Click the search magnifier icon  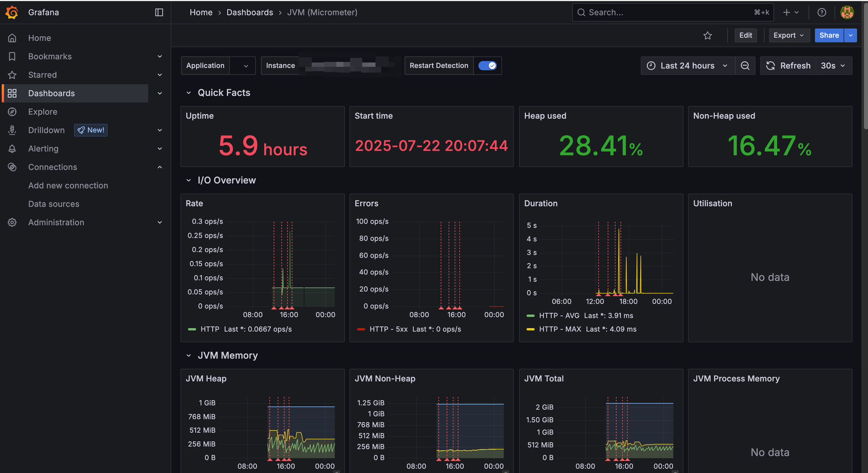pos(581,12)
